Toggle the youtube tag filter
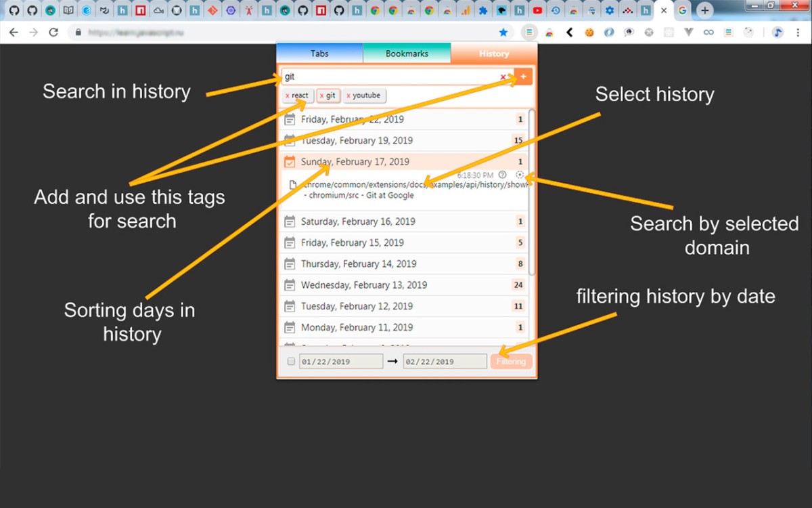The width and height of the screenshot is (812, 508). (366, 96)
